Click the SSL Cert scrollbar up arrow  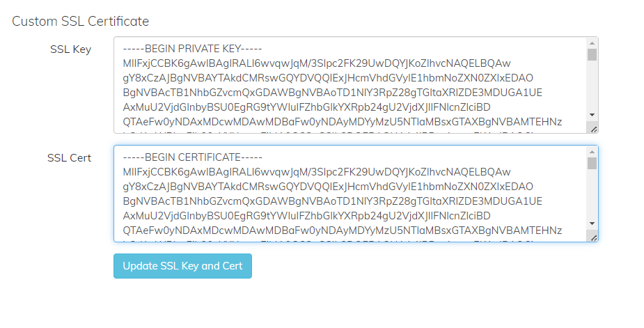(x=592, y=152)
